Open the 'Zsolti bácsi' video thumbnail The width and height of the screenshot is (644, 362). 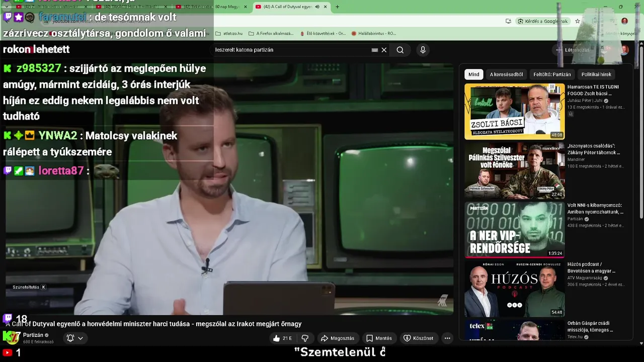(514, 111)
